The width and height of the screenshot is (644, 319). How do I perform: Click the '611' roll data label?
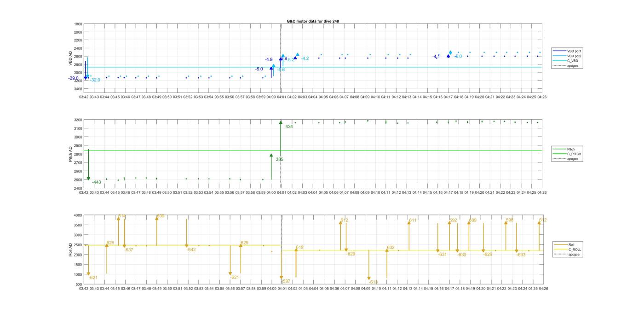pyautogui.click(x=413, y=220)
